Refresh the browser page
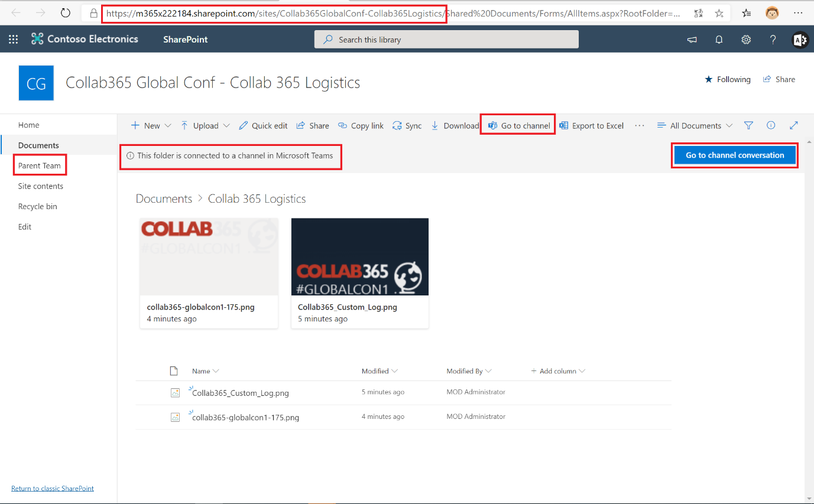The height and width of the screenshot is (504, 814). [66, 12]
